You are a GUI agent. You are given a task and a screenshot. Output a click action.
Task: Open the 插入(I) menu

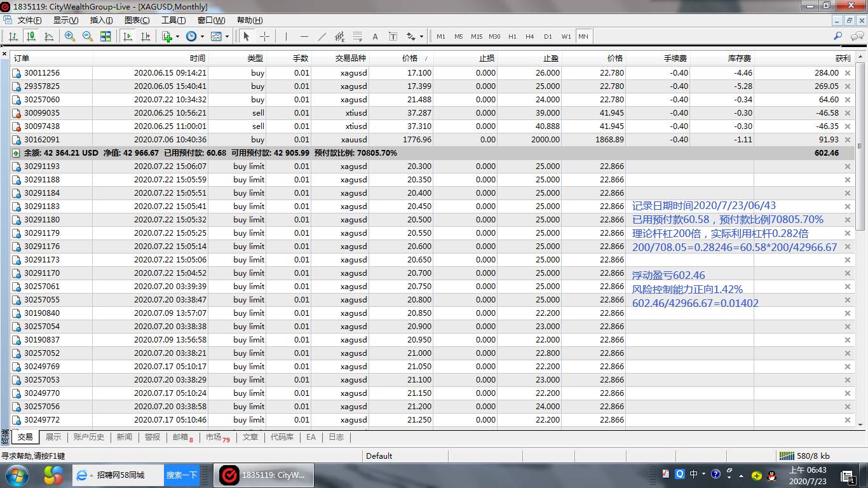[x=102, y=20]
